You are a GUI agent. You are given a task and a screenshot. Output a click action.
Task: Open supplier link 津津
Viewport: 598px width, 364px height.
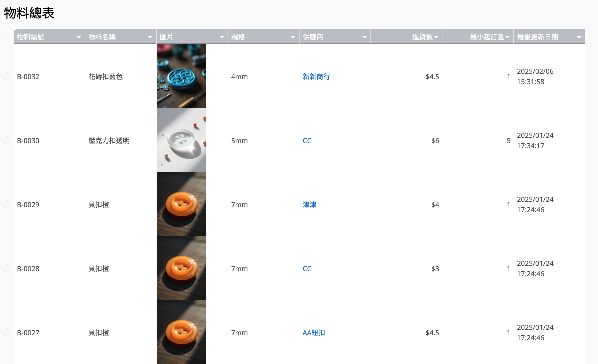[309, 205]
